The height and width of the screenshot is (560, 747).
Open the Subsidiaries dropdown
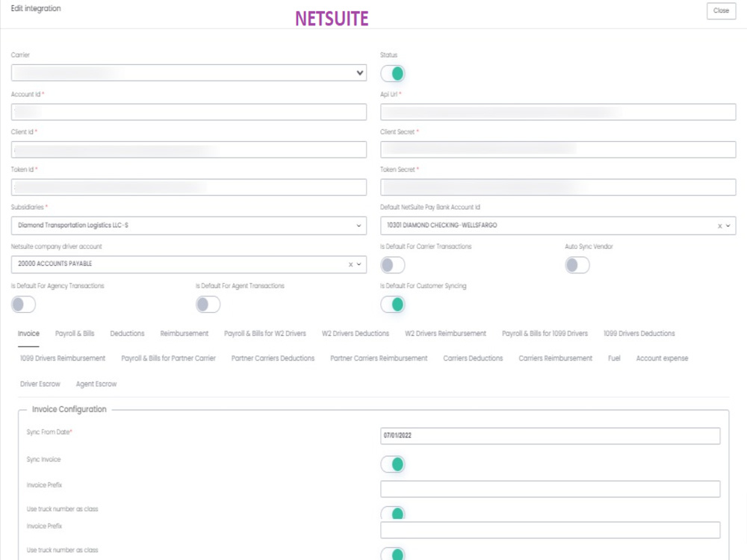click(189, 225)
